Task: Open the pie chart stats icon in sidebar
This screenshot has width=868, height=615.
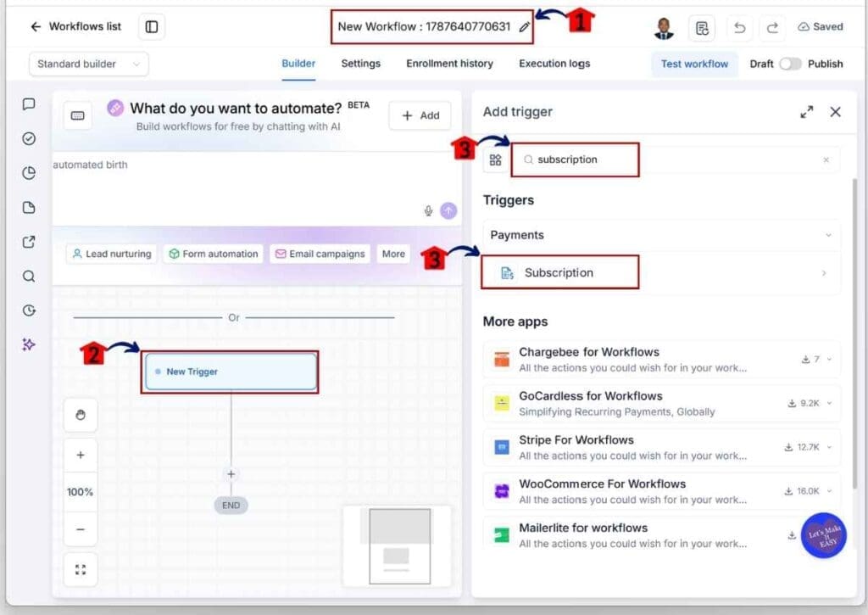Action: (29, 173)
